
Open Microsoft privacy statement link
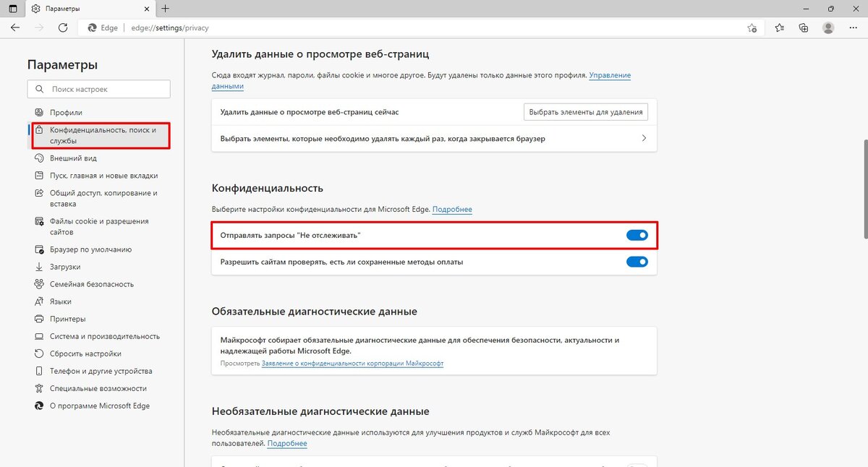click(x=352, y=363)
